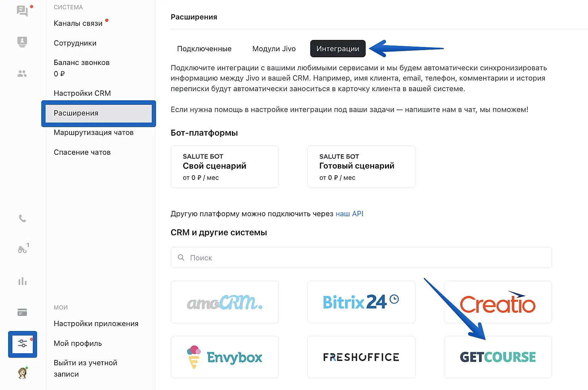Image resolution: width=588 pixels, height=390 pixels.
Task: Open the team members icon
Action: [22, 73]
